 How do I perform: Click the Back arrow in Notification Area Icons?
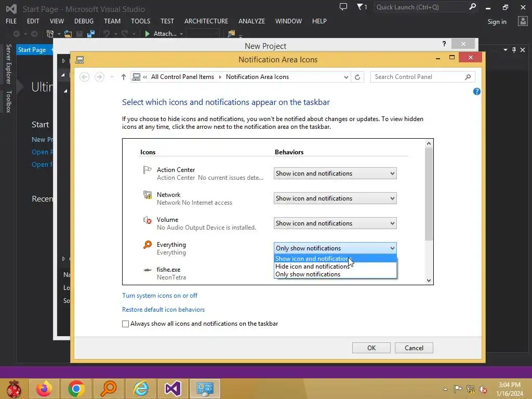point(85,77)
